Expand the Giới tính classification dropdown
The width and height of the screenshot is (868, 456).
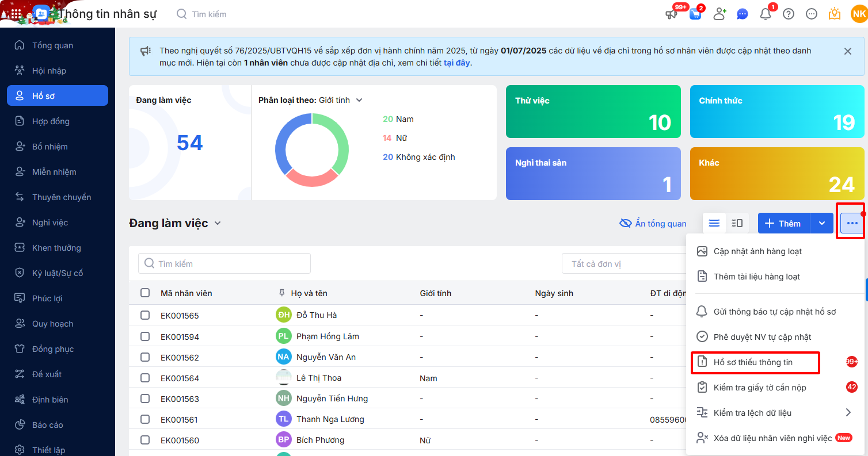pyautogui.click(x=359, y=100)
